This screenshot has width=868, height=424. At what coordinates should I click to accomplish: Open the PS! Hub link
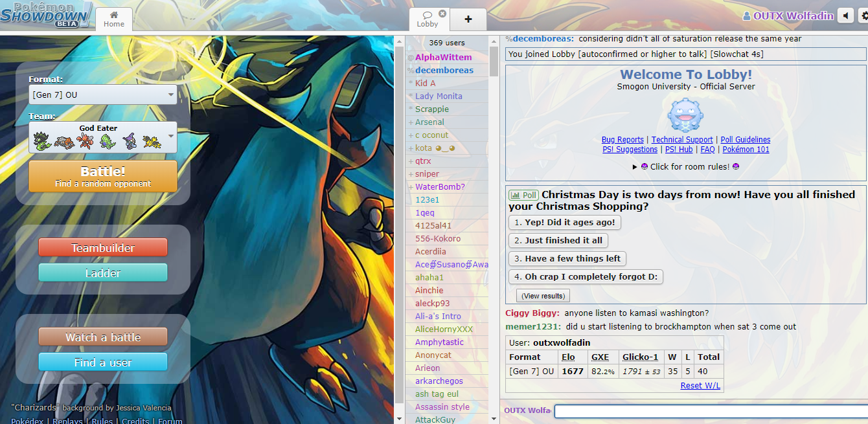(x=679, y=150)
